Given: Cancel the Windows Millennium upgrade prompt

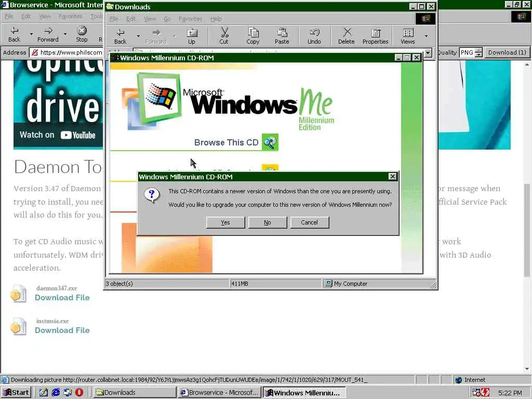Looking at the screenshot, I should pyautogui.click(x=310, y=222).
